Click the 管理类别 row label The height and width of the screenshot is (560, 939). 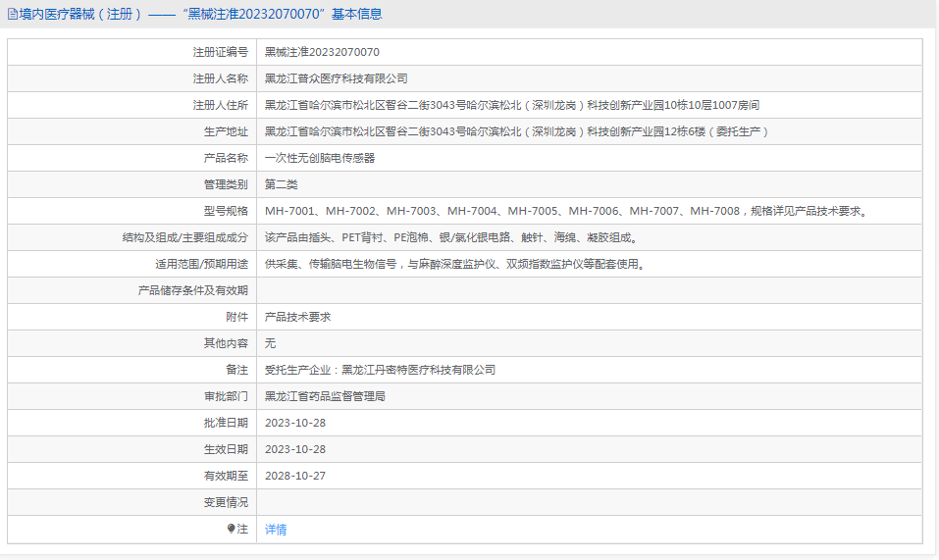coord(226,185)
